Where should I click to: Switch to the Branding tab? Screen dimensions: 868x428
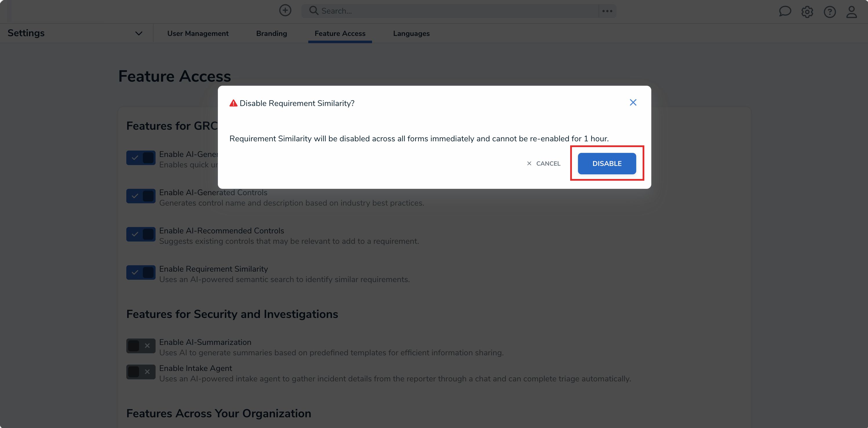271,33
